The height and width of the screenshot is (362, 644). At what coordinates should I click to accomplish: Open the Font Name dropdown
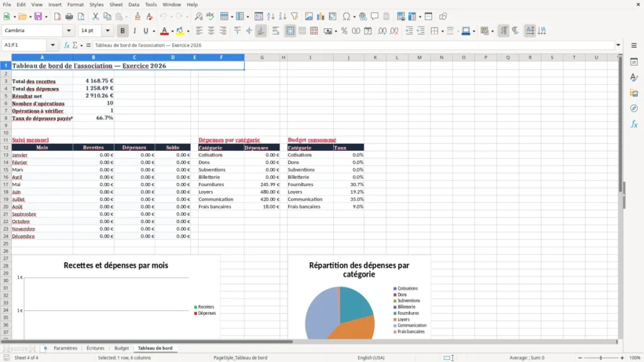pyautogui.click(x=69, y=31)
